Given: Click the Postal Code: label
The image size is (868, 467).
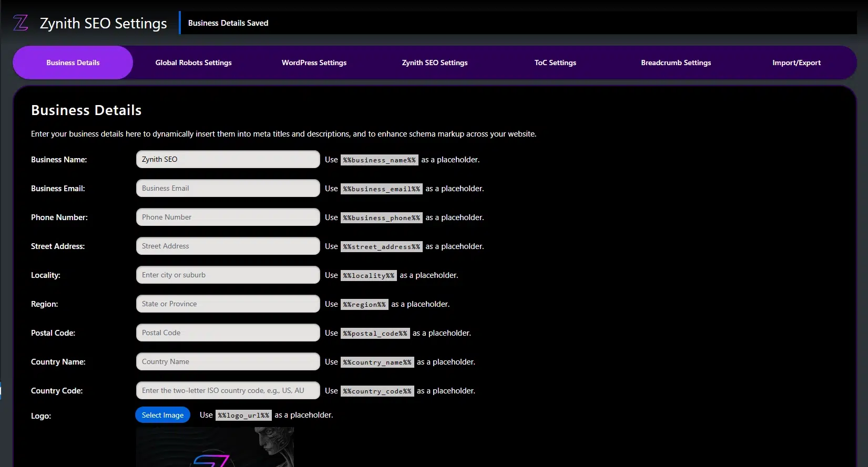Looking at the screenshot, I should click(x=53, y=333).
